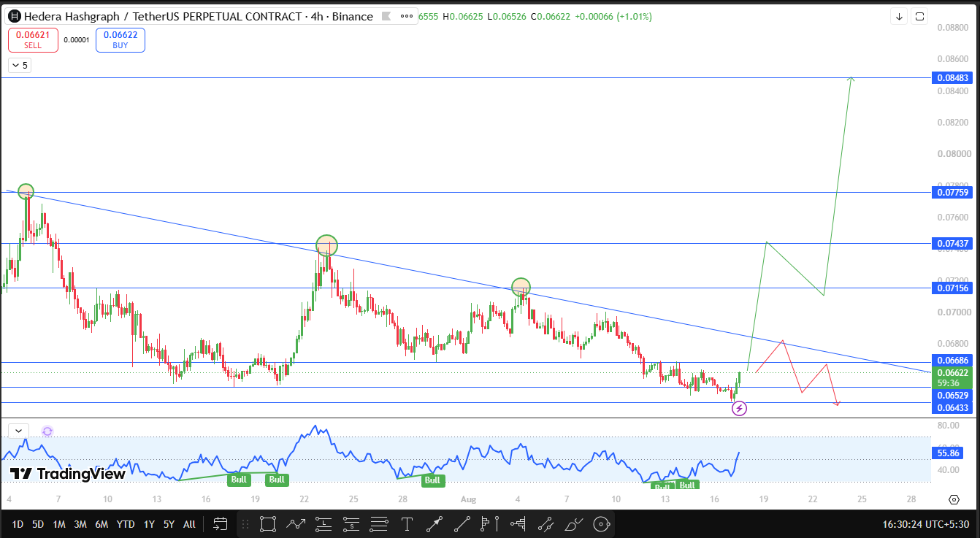The height and width of the screenshot is (538, 980).
Task: Click the purple indicator refresh icon
Action: pos(47,431)
